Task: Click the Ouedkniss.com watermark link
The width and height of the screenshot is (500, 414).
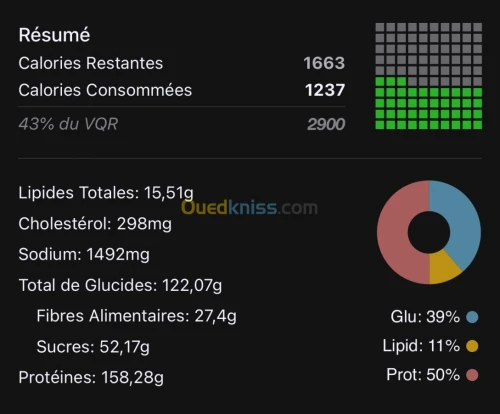Action: (x=249, y=208)
